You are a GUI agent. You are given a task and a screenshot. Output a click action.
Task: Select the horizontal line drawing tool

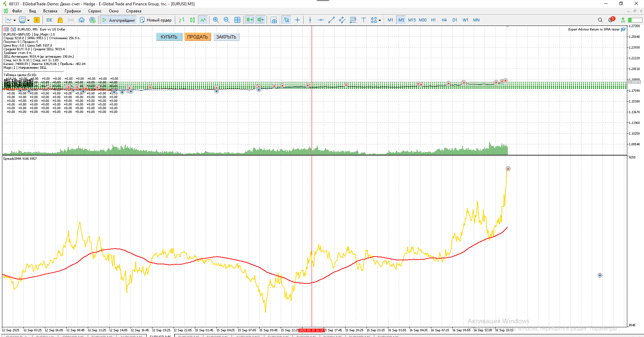(321, 20)
